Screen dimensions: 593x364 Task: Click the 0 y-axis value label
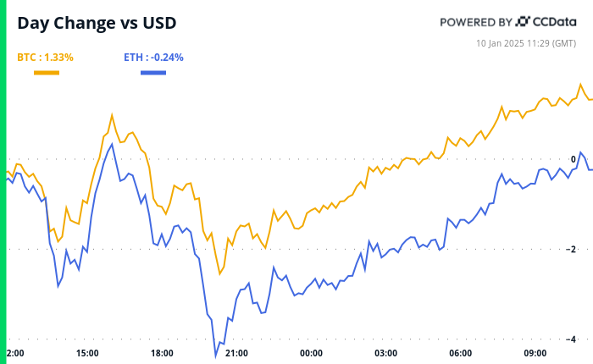click(571, 159)
